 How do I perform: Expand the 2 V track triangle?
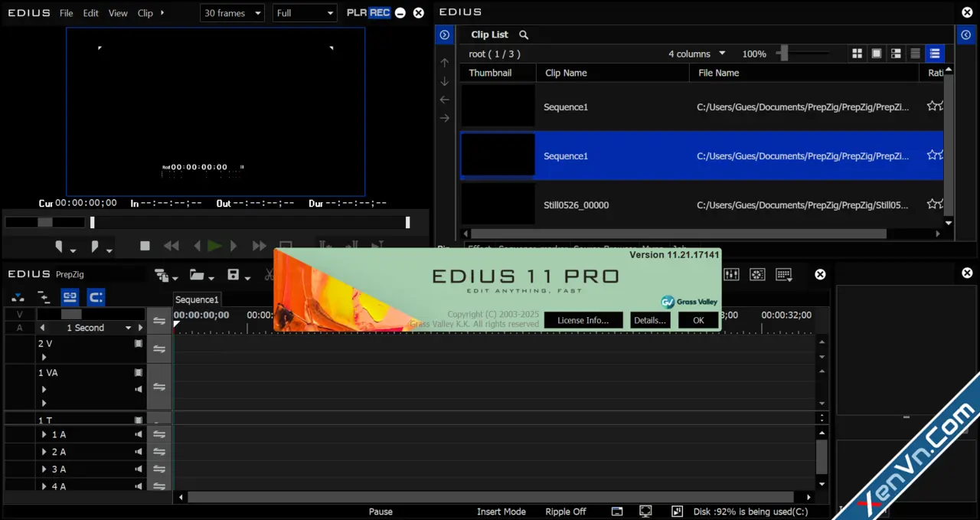tap(44, 357)
